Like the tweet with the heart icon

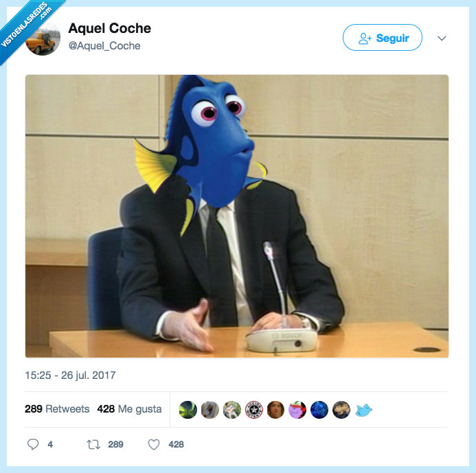click(x=154, y=444)
